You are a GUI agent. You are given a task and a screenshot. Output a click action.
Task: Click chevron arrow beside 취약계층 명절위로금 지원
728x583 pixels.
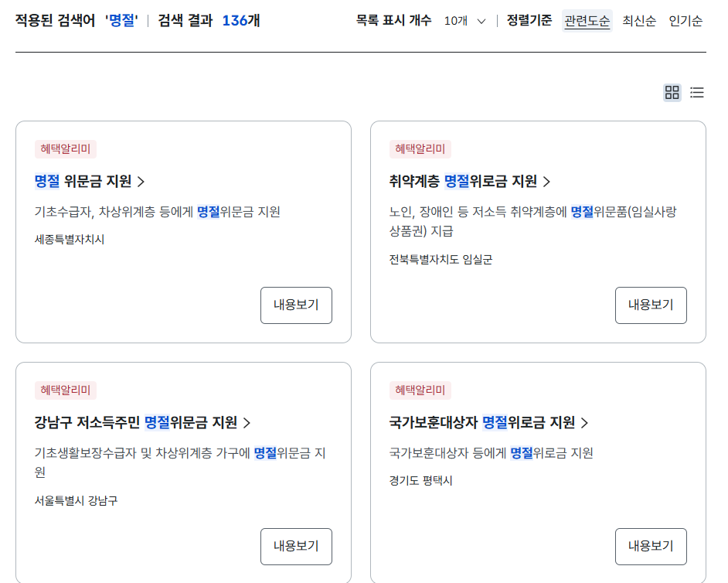pos(546,182)
